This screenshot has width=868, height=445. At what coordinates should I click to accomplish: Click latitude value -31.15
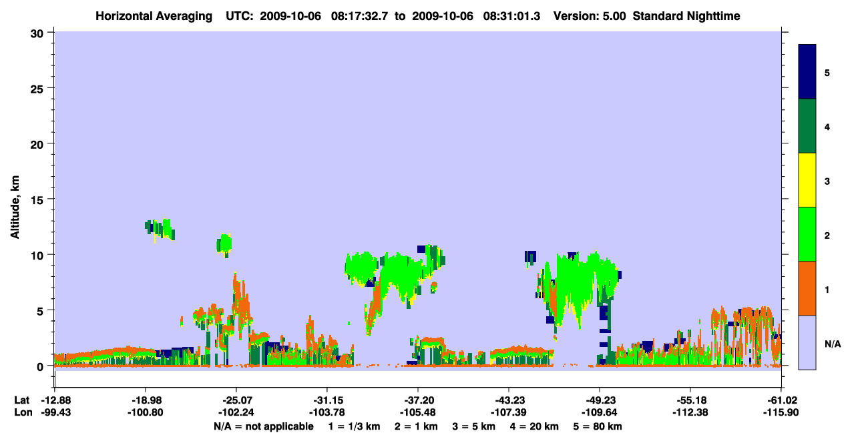[x=327, y=400]
